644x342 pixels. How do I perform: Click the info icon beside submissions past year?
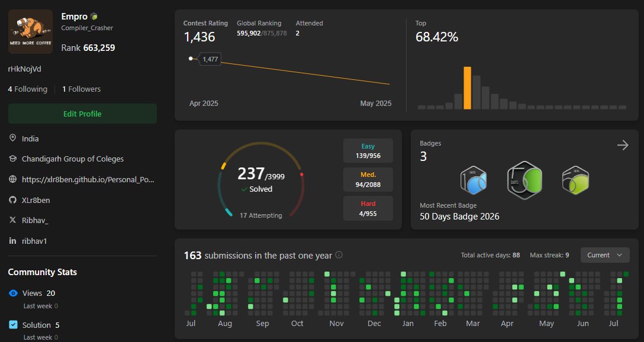339,254
